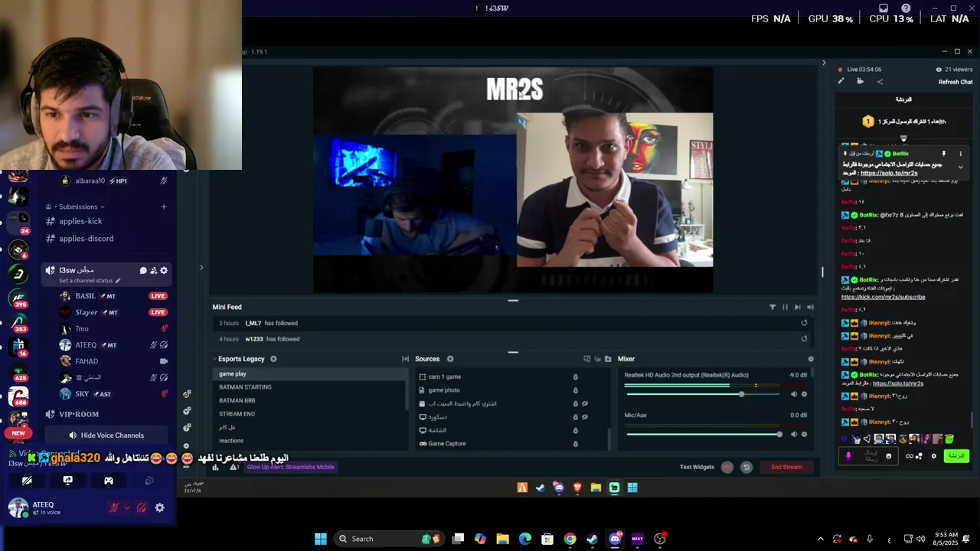Mute the Mic/Aux audio source
980x551 pixels.
(793, 435)
